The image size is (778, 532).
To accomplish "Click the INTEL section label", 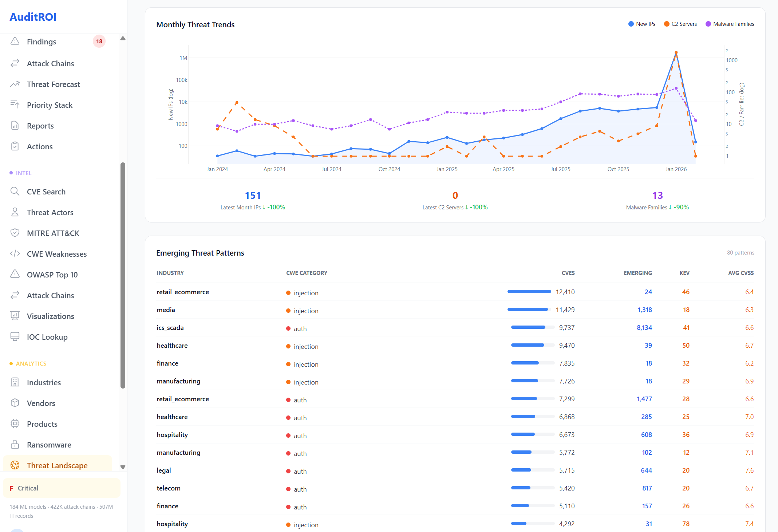I will pos(24,173).
